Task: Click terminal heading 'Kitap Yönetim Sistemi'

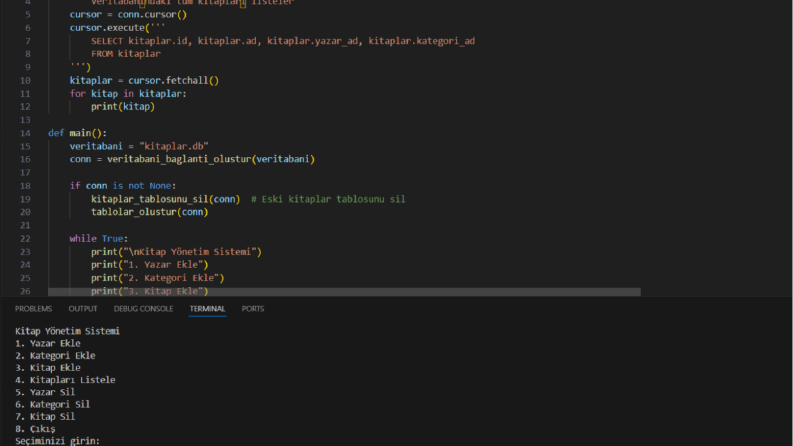Action: coord(67,331)
